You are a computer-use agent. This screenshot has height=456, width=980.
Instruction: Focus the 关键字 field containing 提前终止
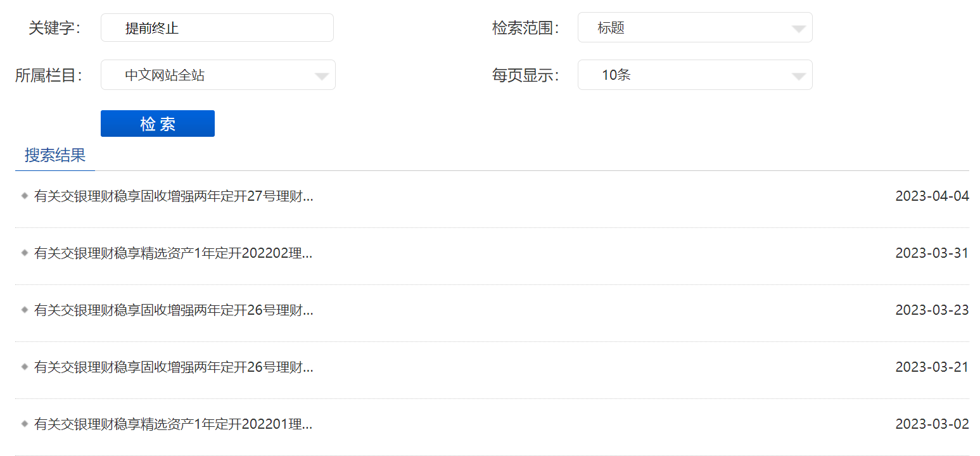tap(217, 28)
